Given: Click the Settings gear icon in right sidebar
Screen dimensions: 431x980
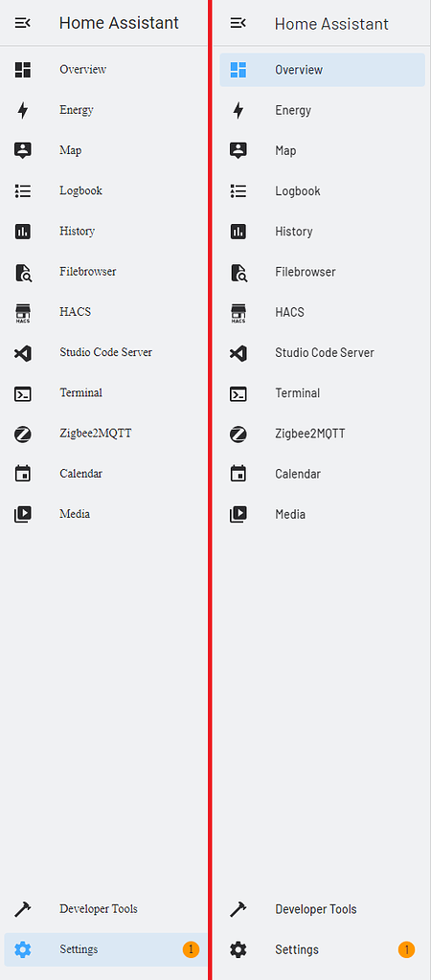Looking at the screenshot, I should click(x=238, y=950).
